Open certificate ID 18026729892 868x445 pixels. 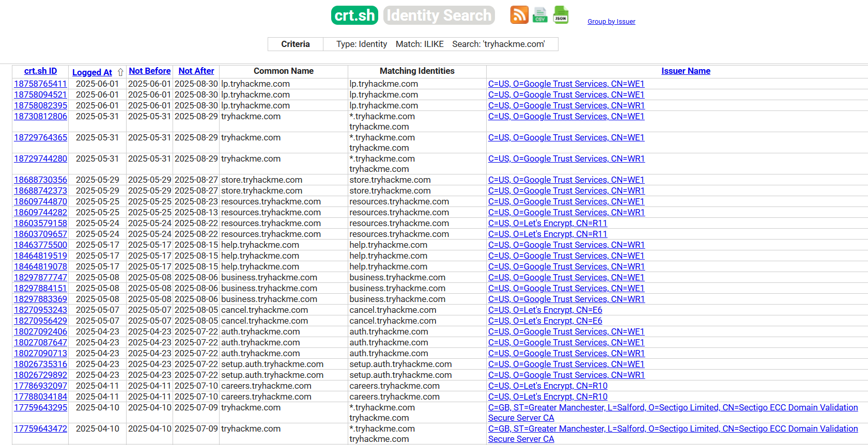pos(40,375)
